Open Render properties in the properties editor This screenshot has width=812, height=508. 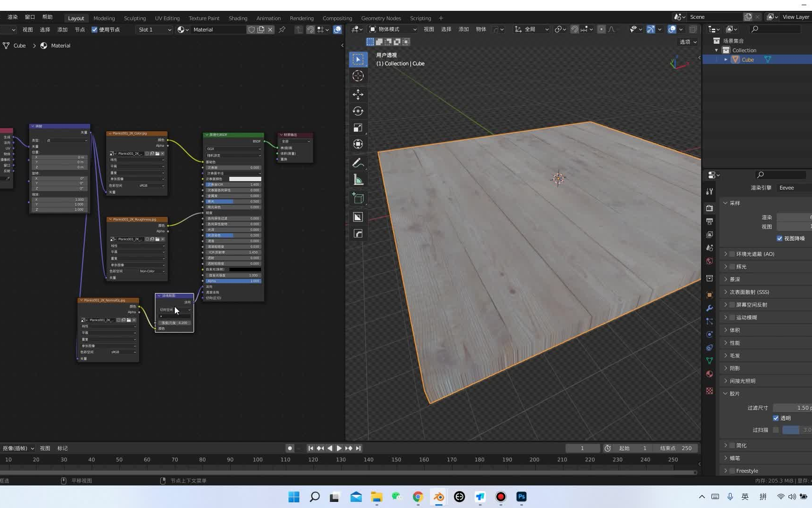point(710,208)
